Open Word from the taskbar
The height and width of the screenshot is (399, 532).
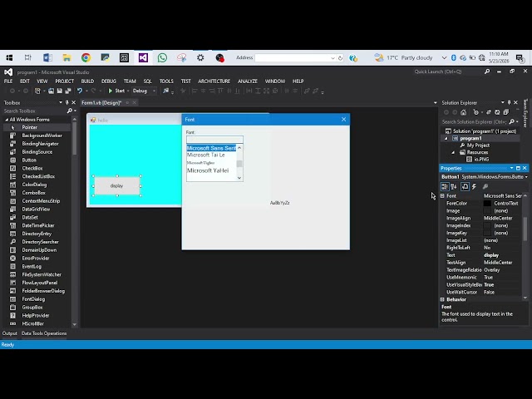(x=47, y=58)
